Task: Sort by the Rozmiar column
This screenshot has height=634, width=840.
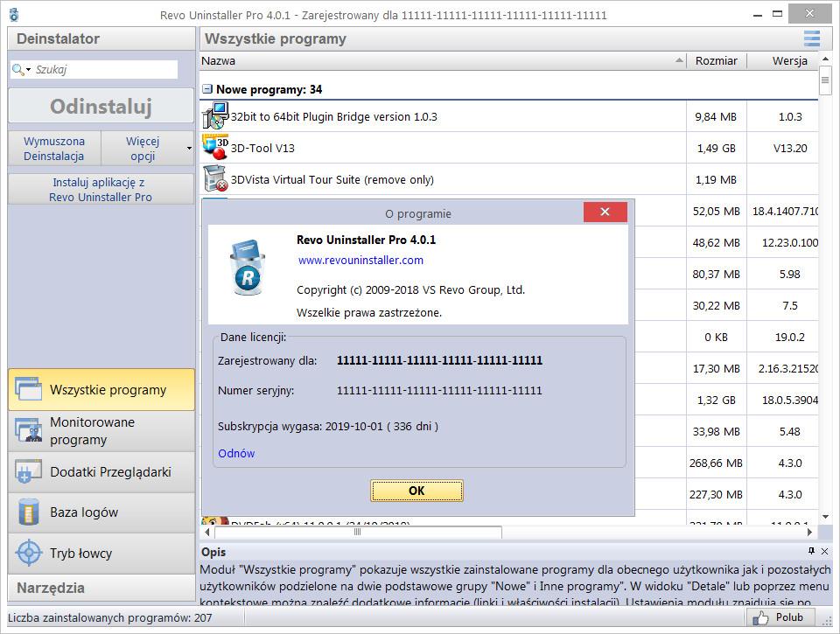Action: (717, 60)
